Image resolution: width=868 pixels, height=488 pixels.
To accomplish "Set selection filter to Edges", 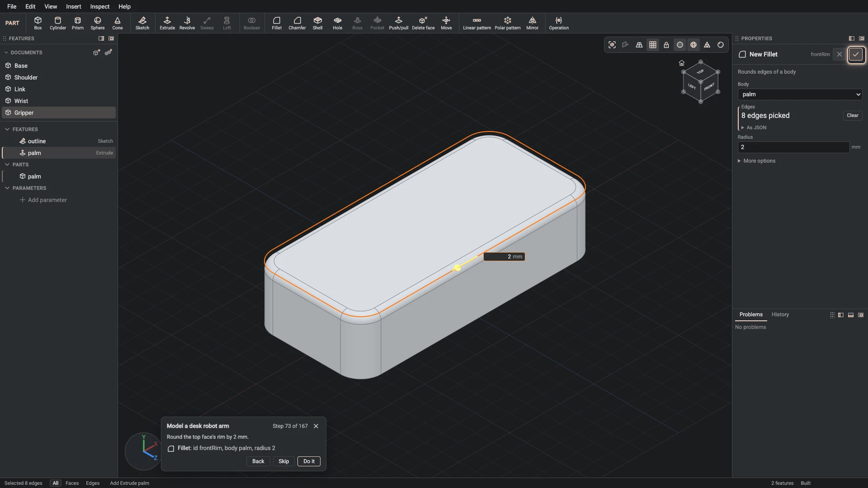I will [93, 483].
